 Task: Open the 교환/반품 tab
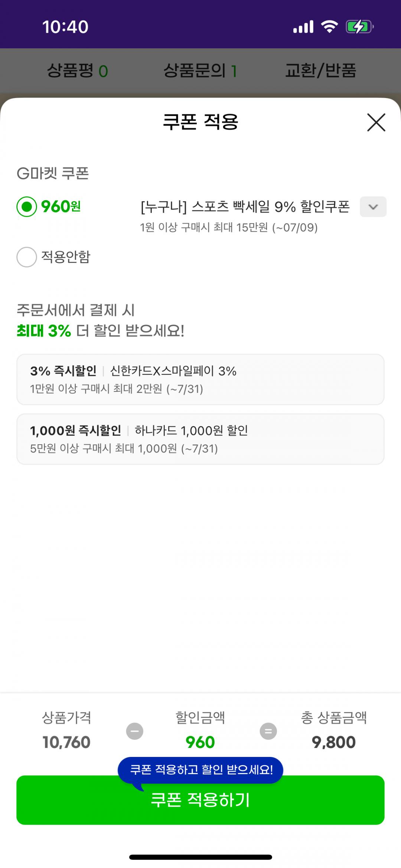coord(320,71)
